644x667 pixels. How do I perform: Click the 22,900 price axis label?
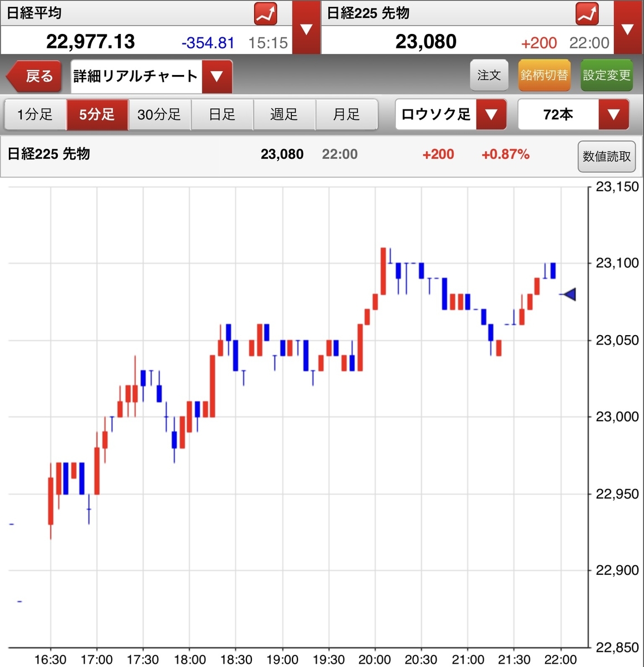pos(617,570)
